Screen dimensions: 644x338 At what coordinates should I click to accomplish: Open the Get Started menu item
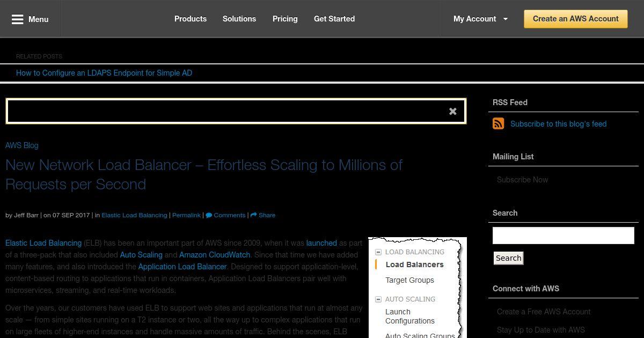pyautogui.click(x=334, y=19)
